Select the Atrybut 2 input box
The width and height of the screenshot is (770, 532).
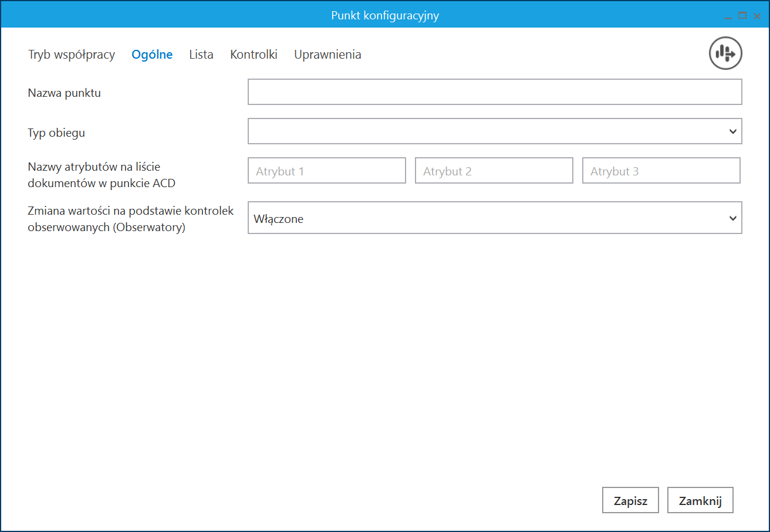(x=494, y=171)
